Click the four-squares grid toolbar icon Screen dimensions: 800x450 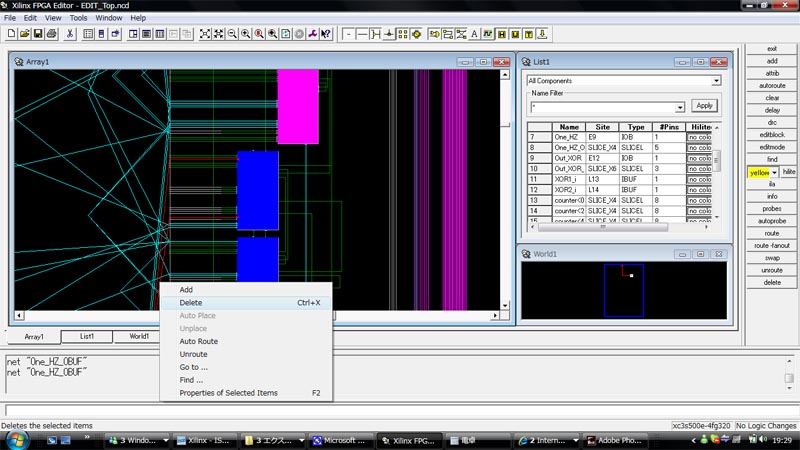click(x=403, y=34)
